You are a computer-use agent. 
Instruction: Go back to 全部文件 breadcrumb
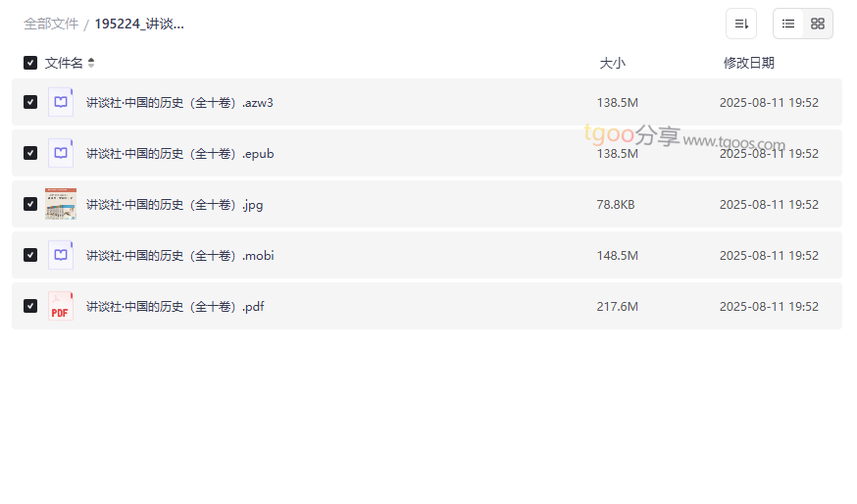(x=51, y=24)
